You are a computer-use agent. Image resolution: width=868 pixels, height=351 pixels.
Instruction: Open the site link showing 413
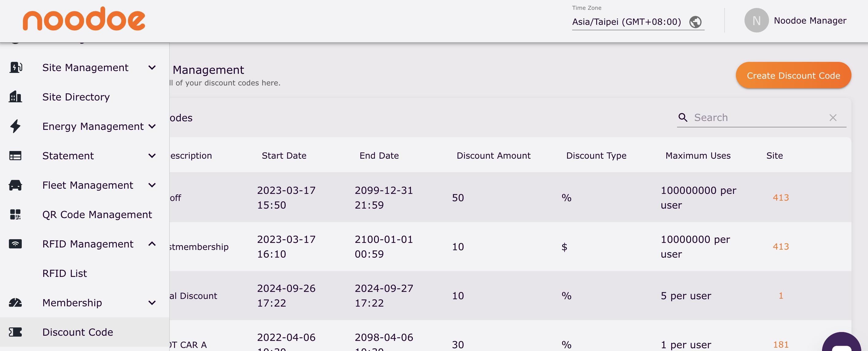click(780, 197)
